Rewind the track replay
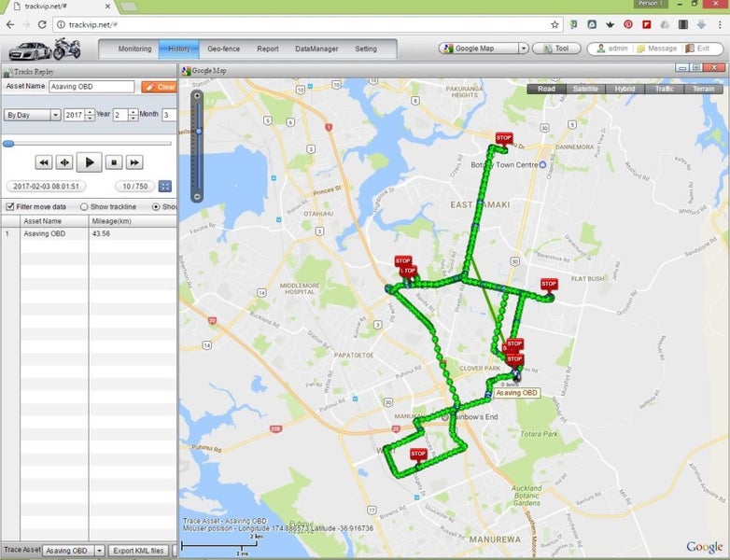Viewport: 730px width, 560px height. (x=43, y=162)
